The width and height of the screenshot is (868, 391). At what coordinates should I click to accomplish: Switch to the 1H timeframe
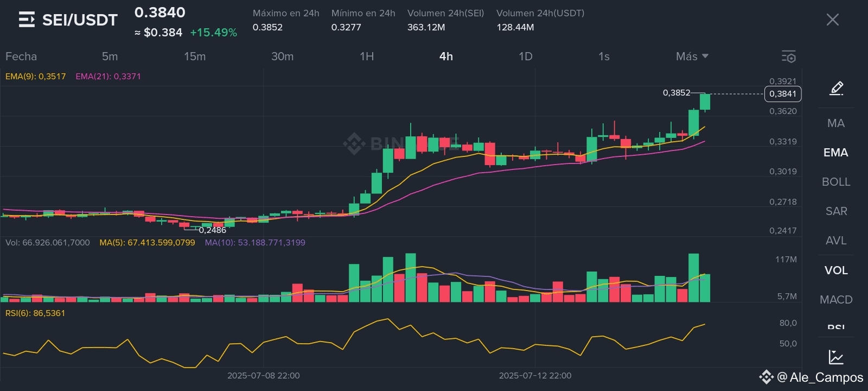pyautogui.click(x=367, y=56)
